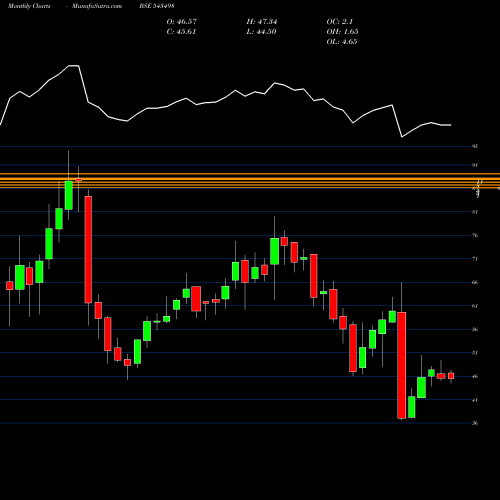Click the 66 price axis label
Image resolution: width=500 pixels, height=500 pixels.
(x=475, y=282)
